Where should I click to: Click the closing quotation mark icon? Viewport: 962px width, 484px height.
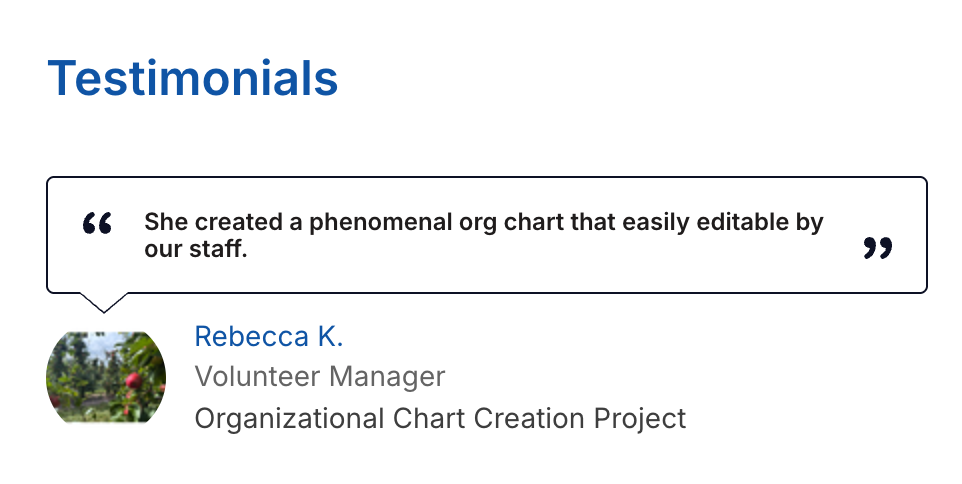877,248
